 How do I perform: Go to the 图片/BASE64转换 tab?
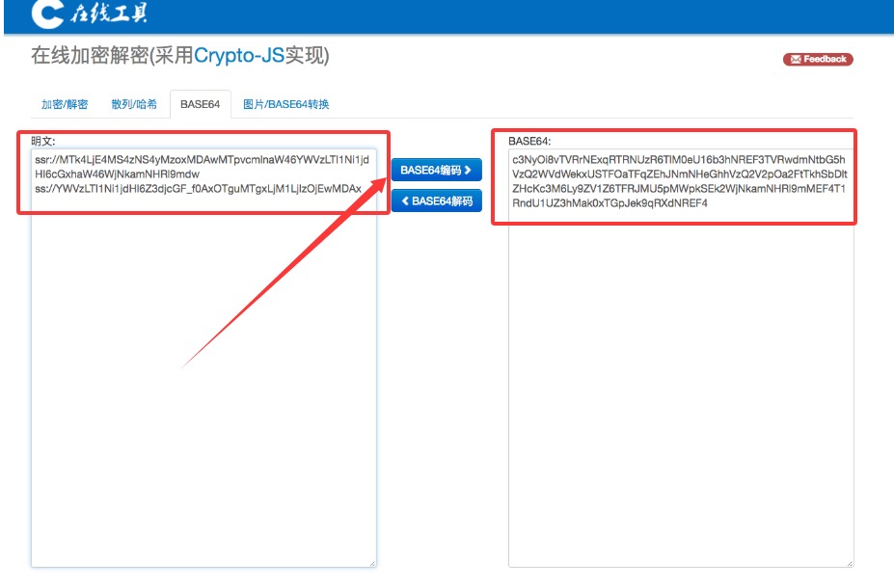point(286,104)
